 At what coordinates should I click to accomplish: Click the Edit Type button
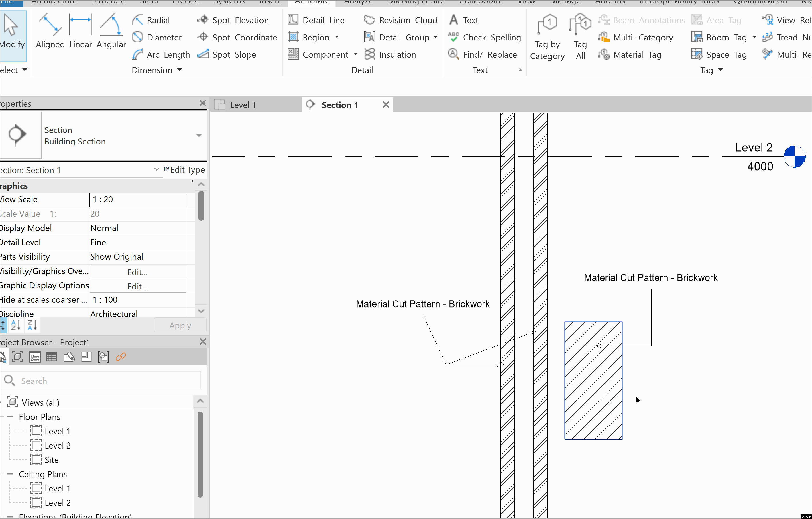point(184,169)
